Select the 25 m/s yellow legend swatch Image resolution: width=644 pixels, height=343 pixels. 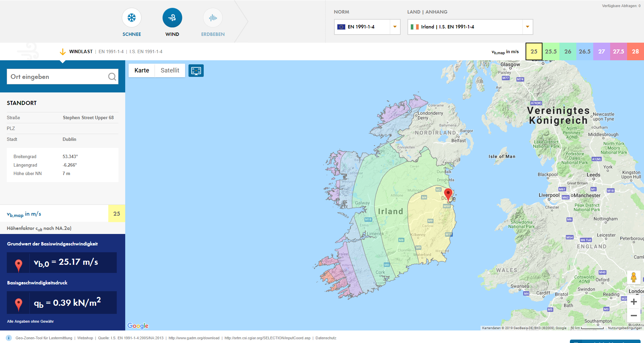click(x=534, y=51)
